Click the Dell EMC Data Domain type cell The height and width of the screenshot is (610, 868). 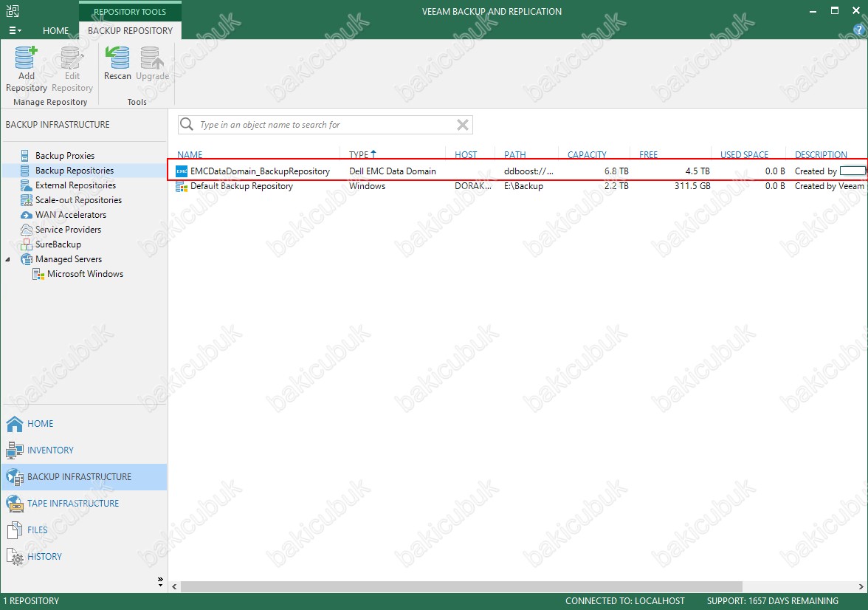click(x=393, y=171)
